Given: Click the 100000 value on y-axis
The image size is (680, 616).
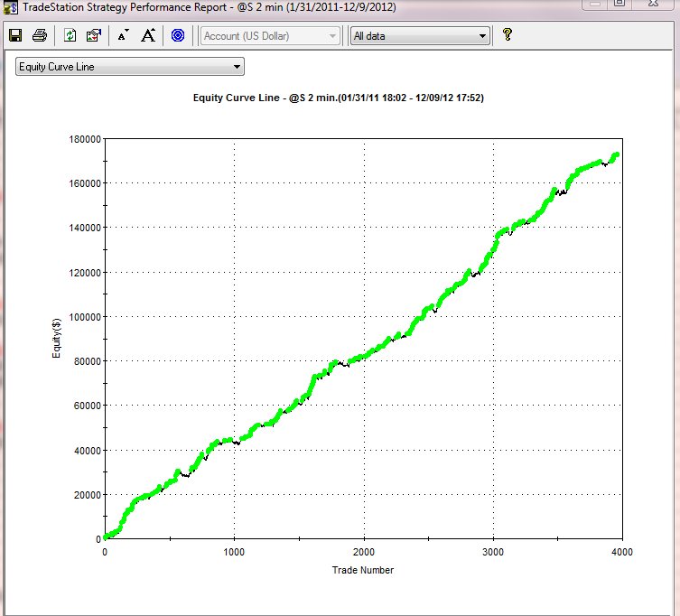Looking at the screenshot, I should [79, 317].
